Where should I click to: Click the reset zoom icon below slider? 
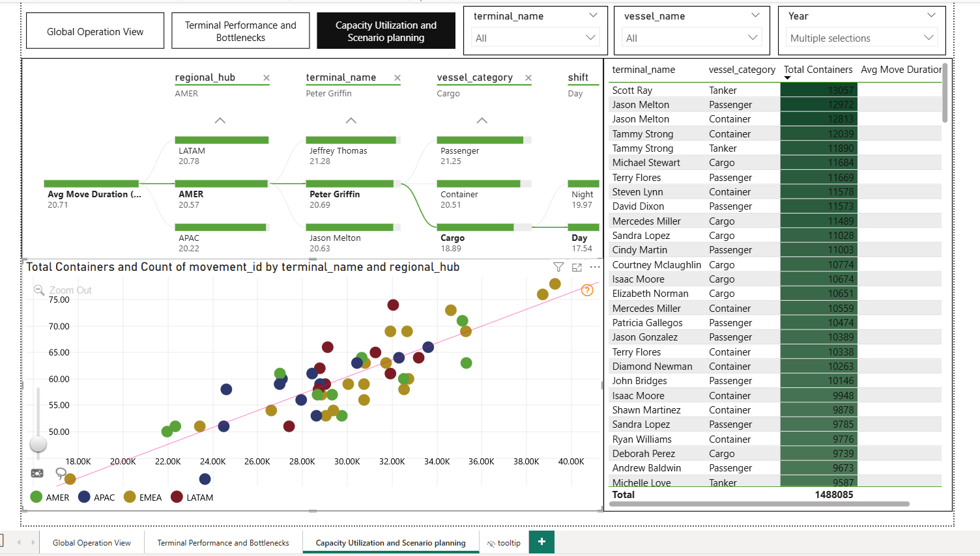37,473
